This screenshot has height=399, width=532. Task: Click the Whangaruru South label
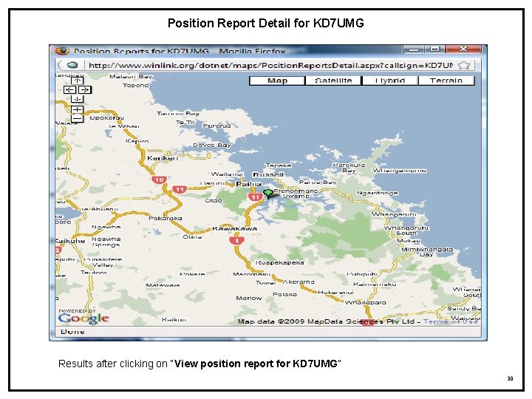(406, 231)
